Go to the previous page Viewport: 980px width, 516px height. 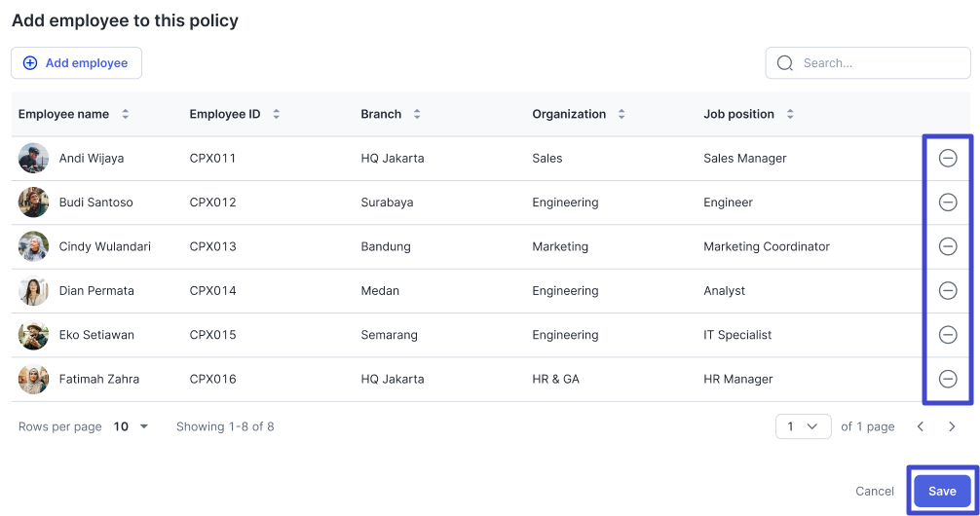pos(921,426)
